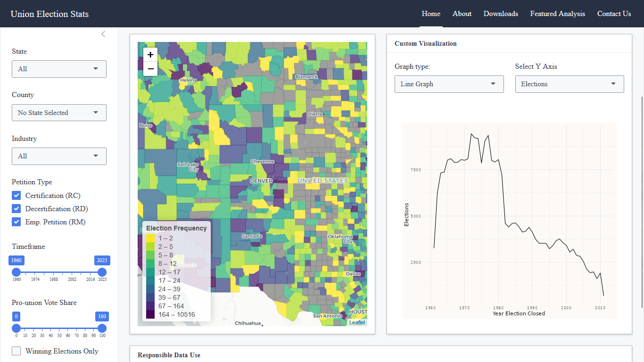
Task: Click Vote Share slider maximum handle at 100
Action: 102,329
